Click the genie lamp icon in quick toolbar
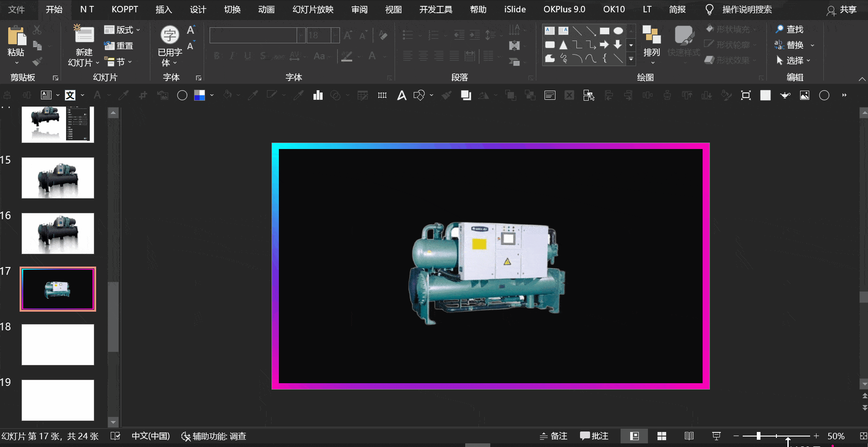This screenshot has height=447, width=868. click(x=785, y=95)
